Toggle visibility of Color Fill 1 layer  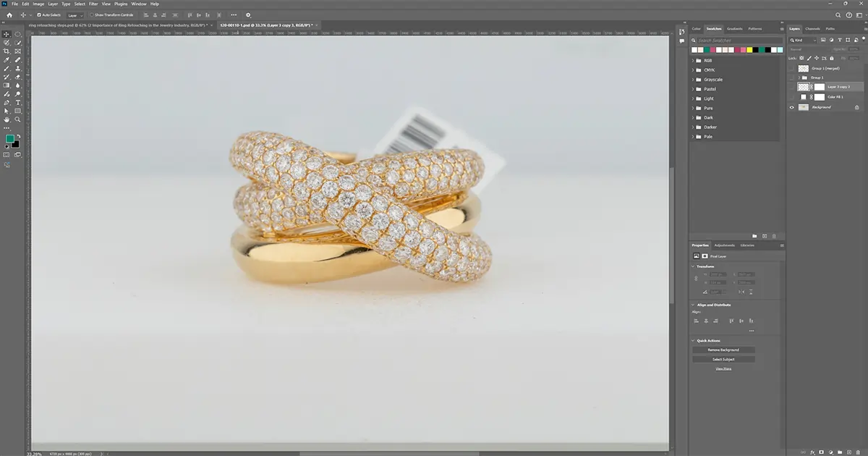792,97
